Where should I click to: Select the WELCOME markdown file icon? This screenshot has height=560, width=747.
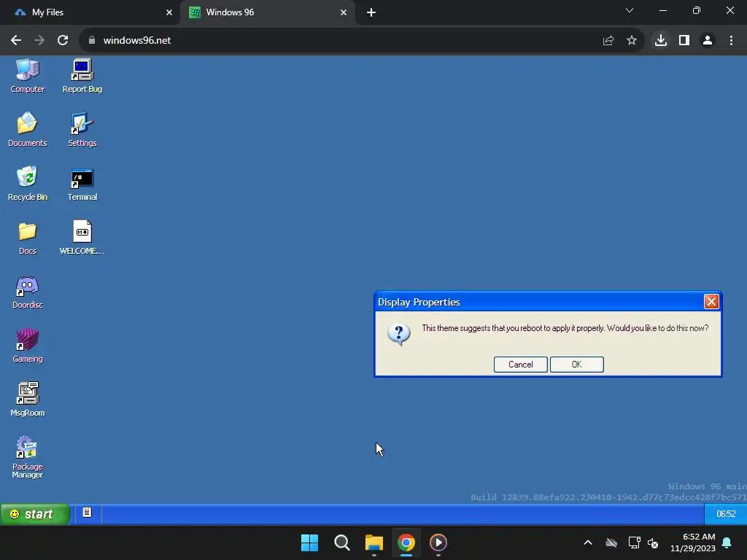point(82,237)
